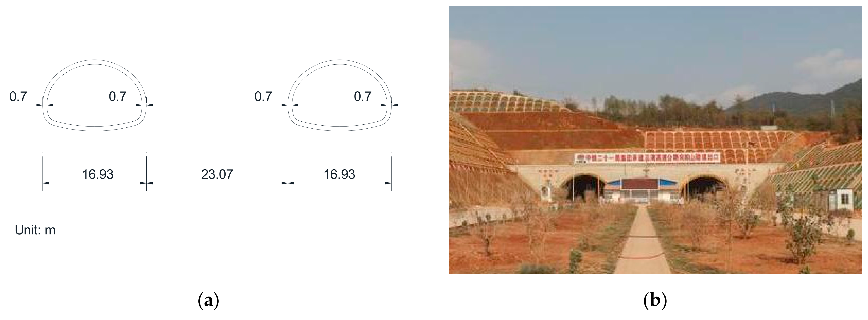The width and height of the screenshot is (868, 320).
Task: Select the left 16.93 width dimension
Action: click(98, 174)
